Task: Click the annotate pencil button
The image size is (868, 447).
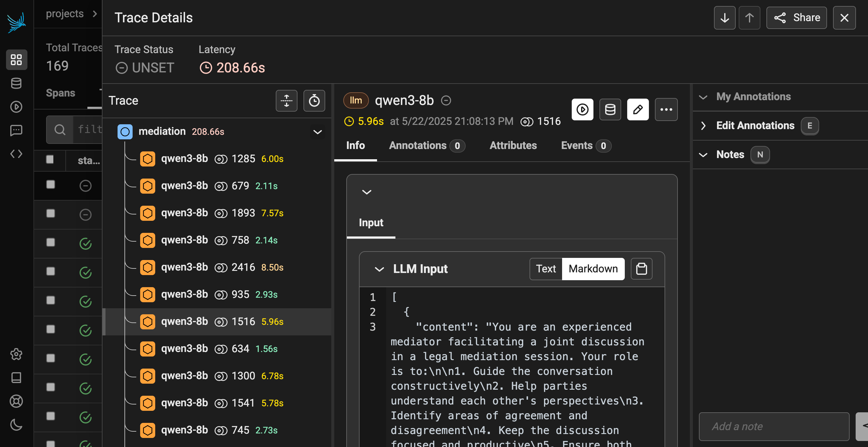Action: (x=638, y=109)
